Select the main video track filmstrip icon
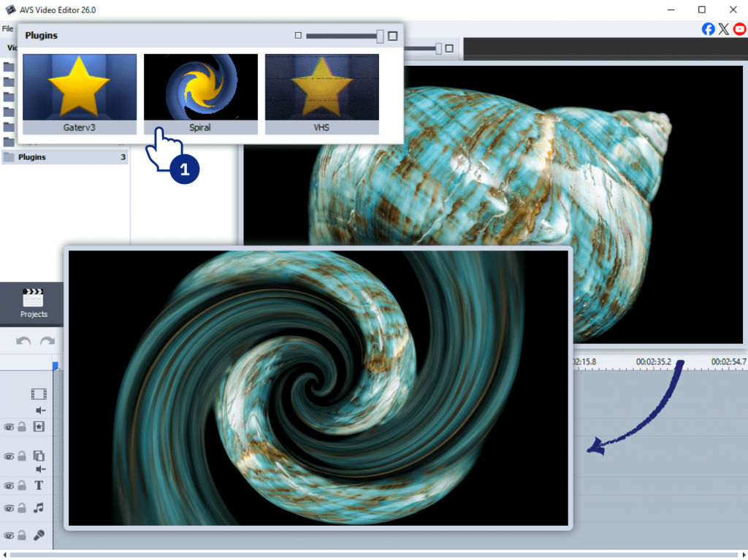 (x=39, y=394)
